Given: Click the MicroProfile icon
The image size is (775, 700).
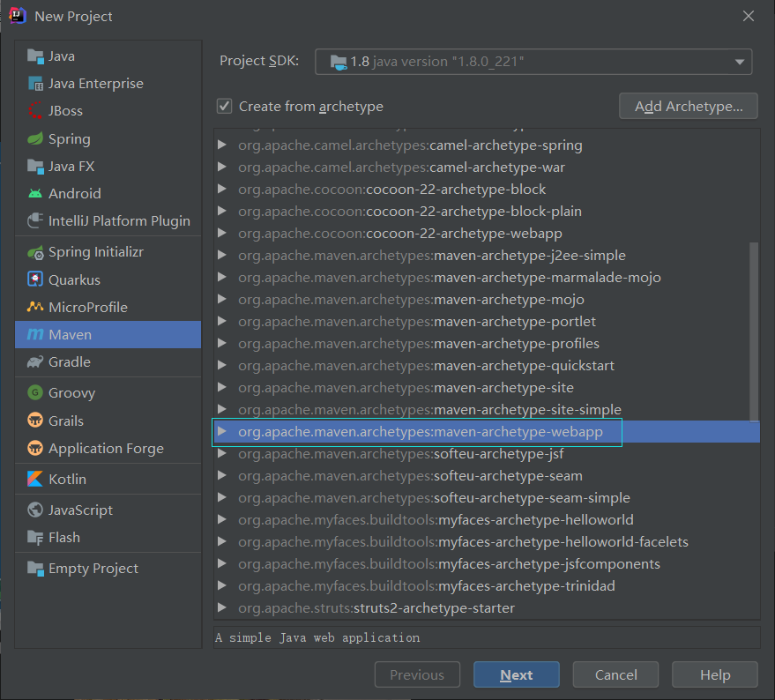Looking at the screenshot, I should pos(35,307).
